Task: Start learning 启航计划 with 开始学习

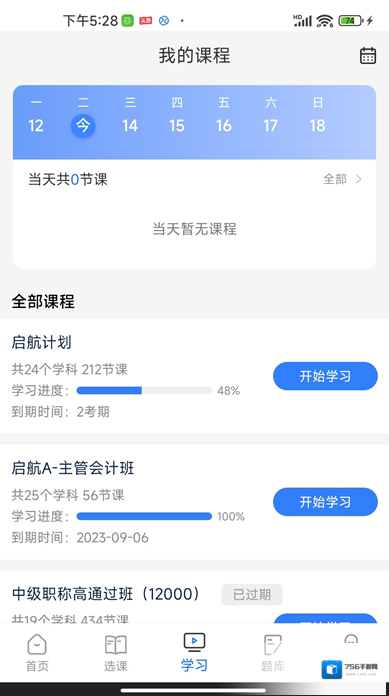Action: [325, 376]
